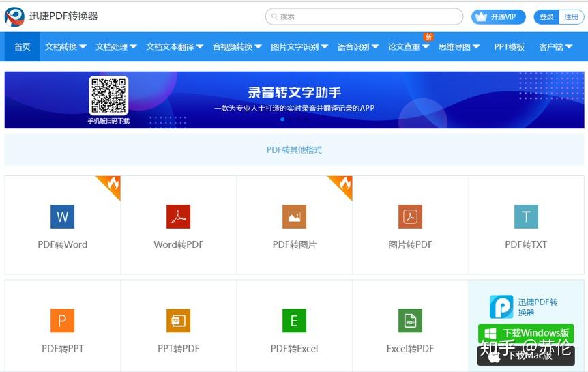
Task: Open the PDF转TXT tool icon
Action: click(x=526, y=216)
